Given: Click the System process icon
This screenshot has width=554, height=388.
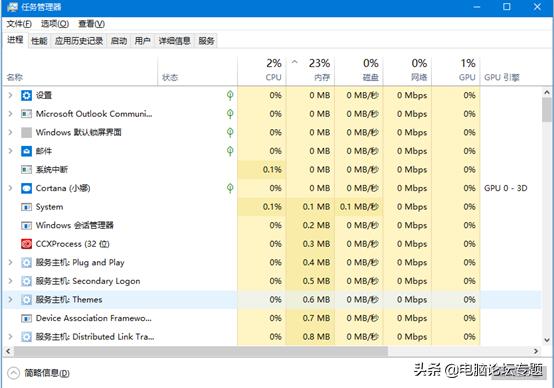Looking at the screenshot, I should pos(26,207).
